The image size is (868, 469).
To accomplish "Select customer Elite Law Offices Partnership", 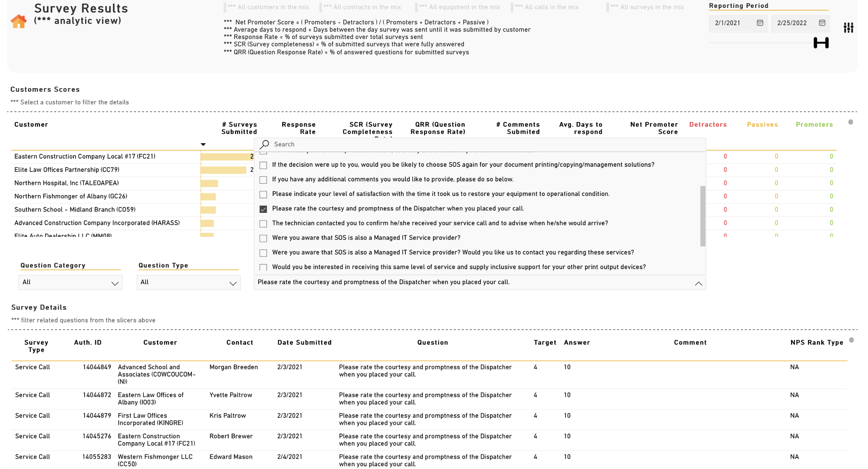I will click(x=66, y=170).
